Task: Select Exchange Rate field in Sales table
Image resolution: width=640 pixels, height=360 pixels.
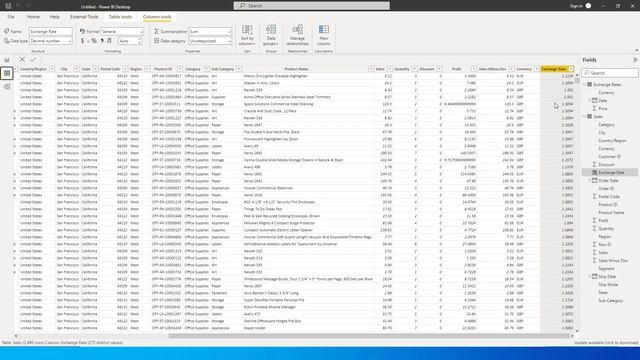Action: (611, 173)
